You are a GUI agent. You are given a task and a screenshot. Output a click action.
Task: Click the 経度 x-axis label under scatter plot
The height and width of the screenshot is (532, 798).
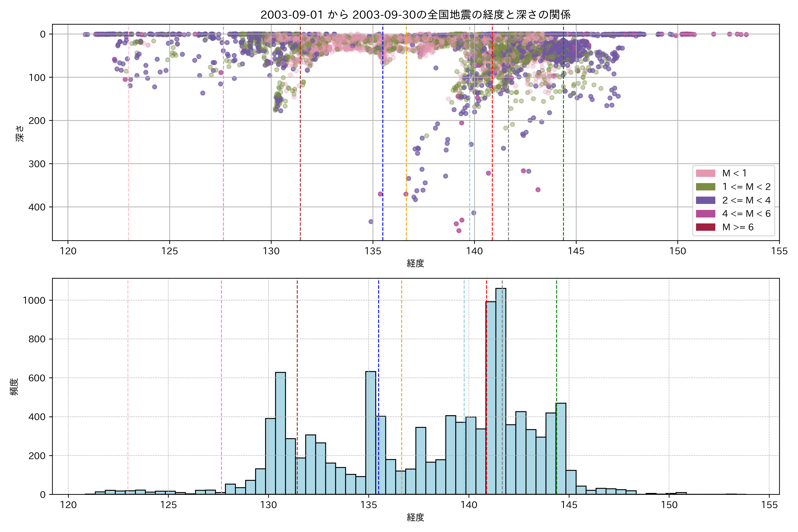(x=415, y=263)
